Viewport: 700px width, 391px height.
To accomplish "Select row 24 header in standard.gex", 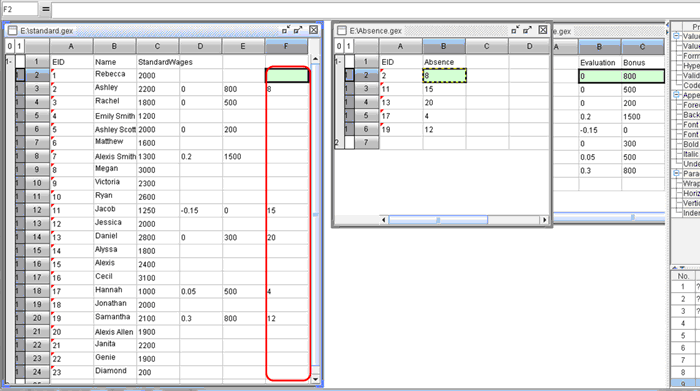I will click(x=37, y=371).
